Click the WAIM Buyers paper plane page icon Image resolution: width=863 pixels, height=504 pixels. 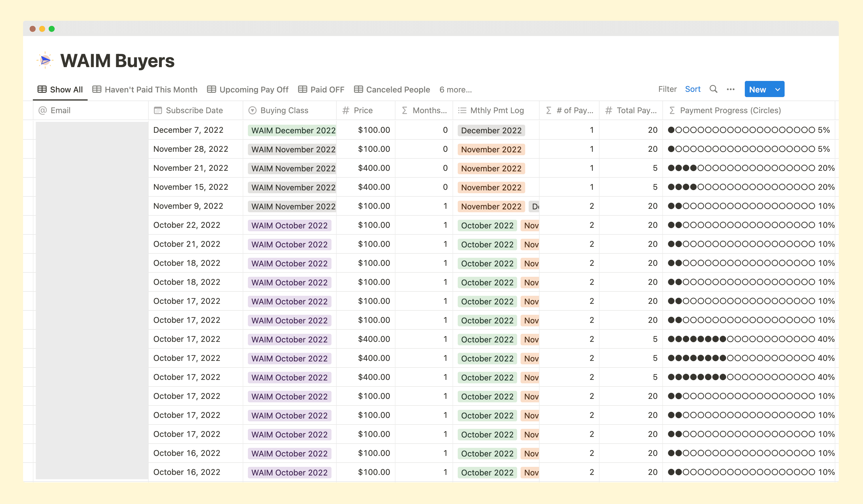(45, 60)
